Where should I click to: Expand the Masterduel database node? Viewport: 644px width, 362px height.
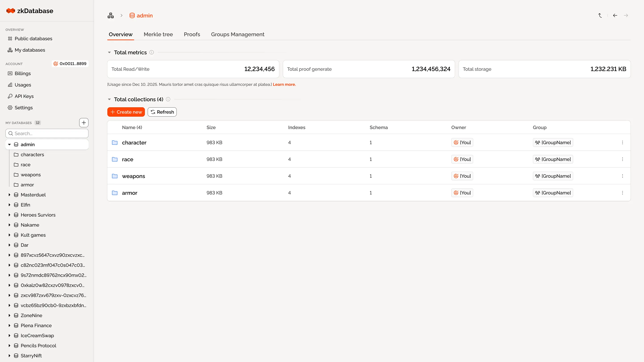(x=9, y=195)
